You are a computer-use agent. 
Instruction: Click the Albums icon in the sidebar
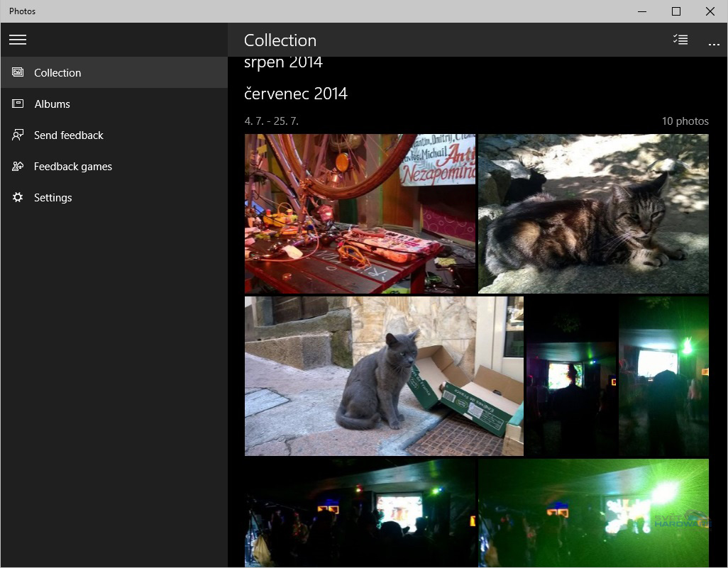(x=17, y=104)
